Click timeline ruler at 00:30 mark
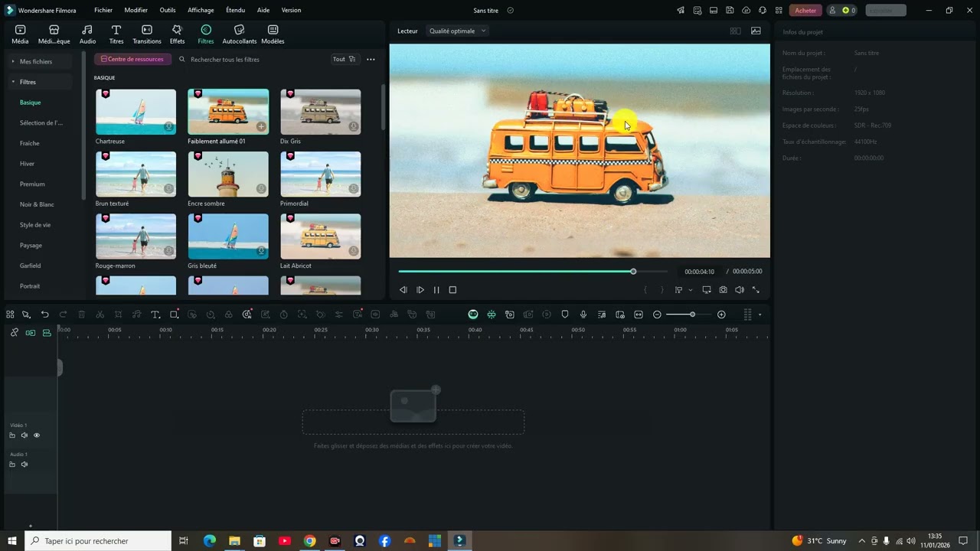The height and width of the screenshot is (551, 980). [371, 330]
